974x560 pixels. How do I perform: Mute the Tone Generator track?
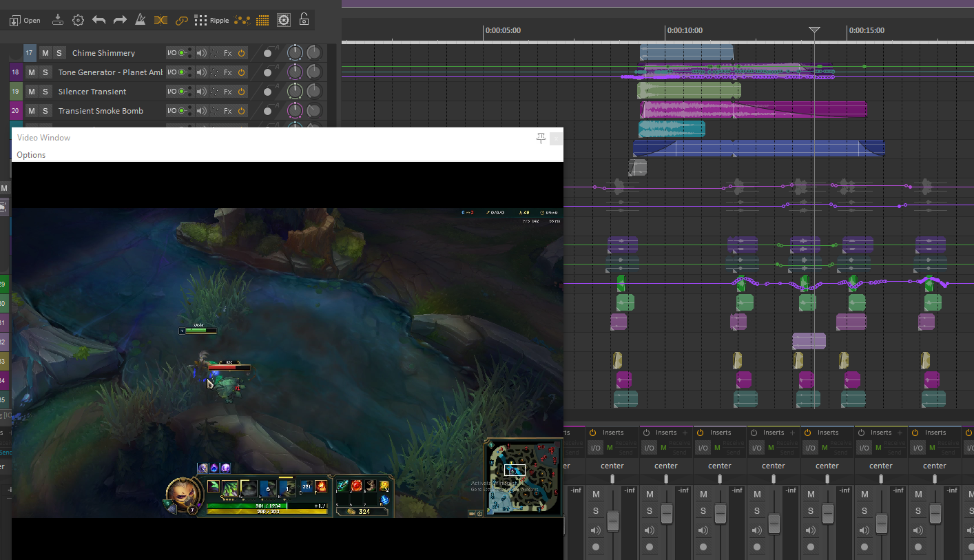point(31,72)
